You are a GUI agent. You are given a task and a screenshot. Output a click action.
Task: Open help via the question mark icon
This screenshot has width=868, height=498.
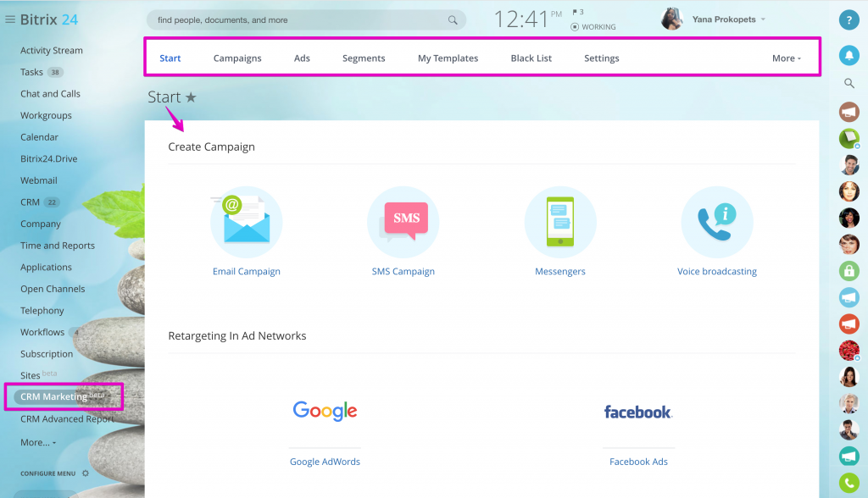point(849,19)
